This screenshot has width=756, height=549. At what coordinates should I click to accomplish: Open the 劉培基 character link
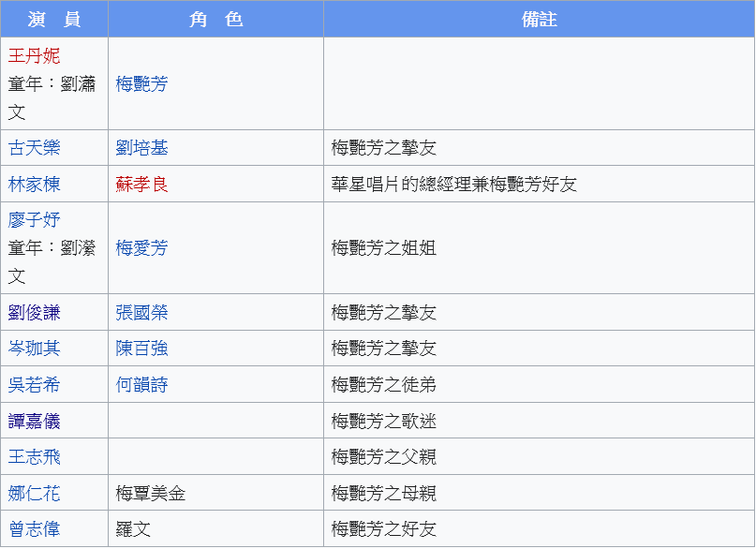coord(141,147)
